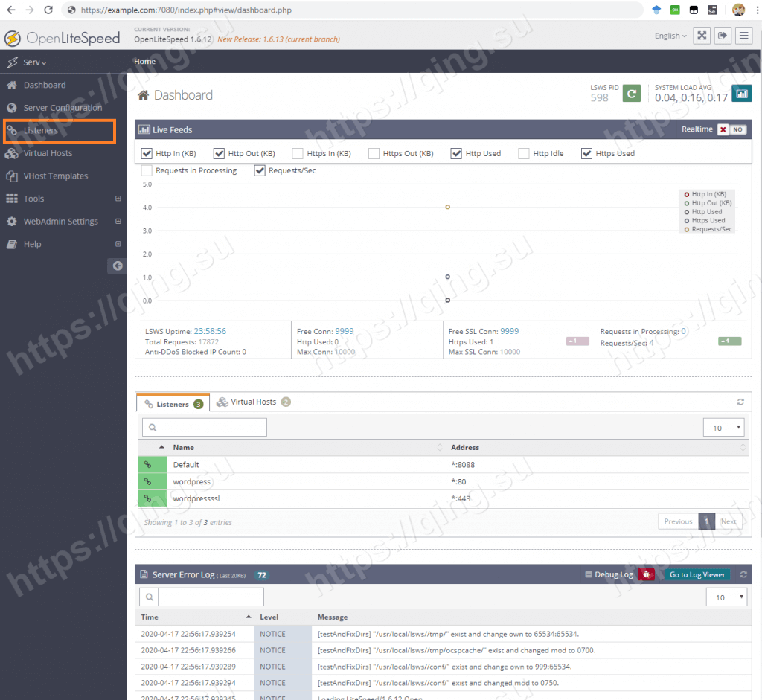Screen dimensions: 762x700
Task: Click the New Release 1.6.13 link
Action: [278, 39]
